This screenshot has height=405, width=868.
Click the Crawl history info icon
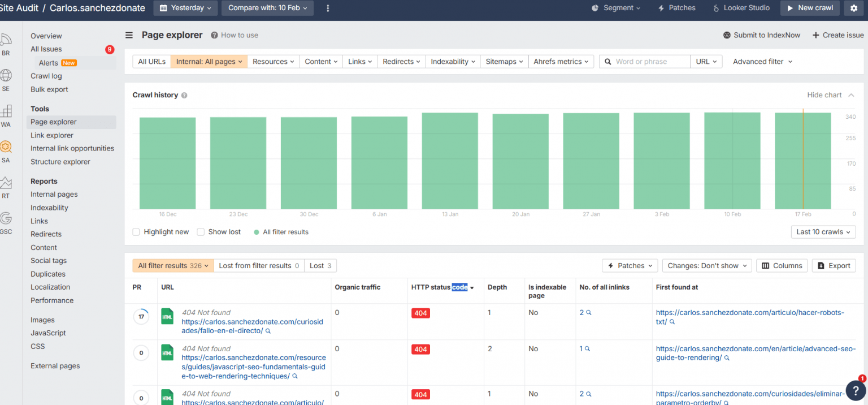(184, 96)
